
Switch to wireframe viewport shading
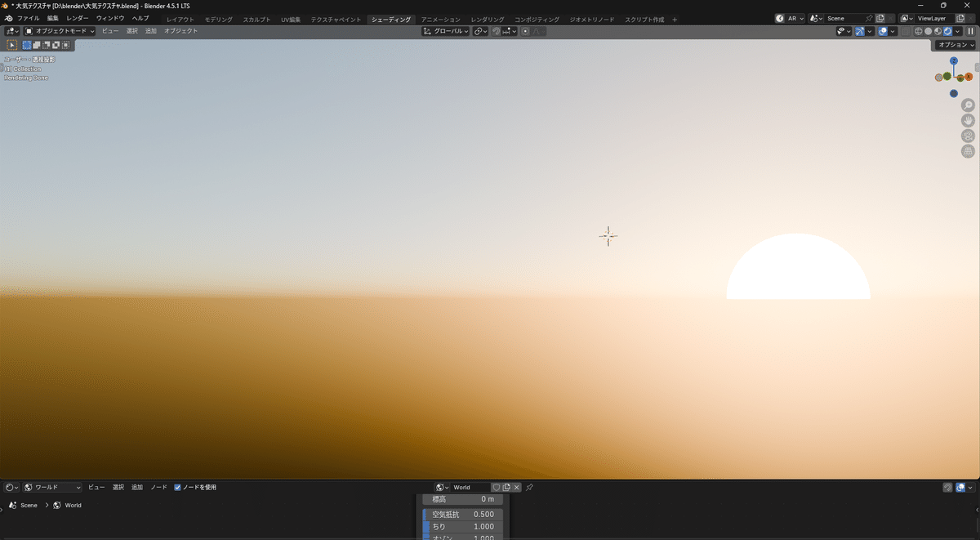[x=918, y=31]
